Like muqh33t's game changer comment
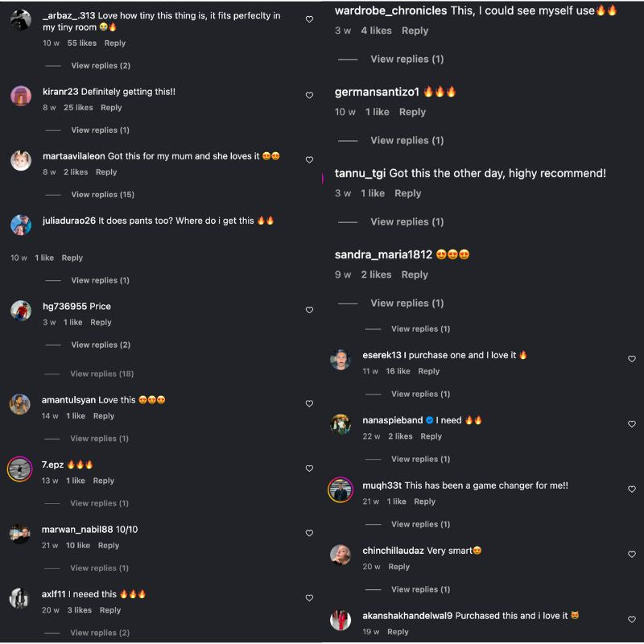 [x=631, y=489]
